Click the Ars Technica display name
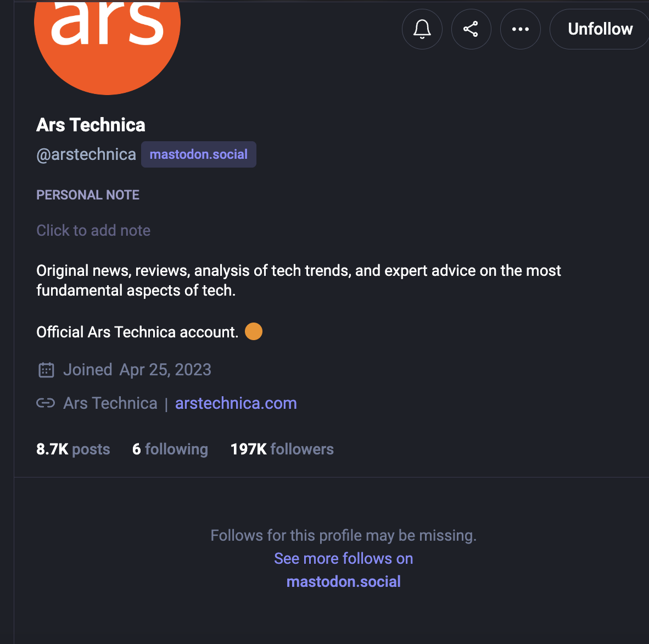Image resolution: width=649 pixels, height=644 pixels. tap(91, 125)
